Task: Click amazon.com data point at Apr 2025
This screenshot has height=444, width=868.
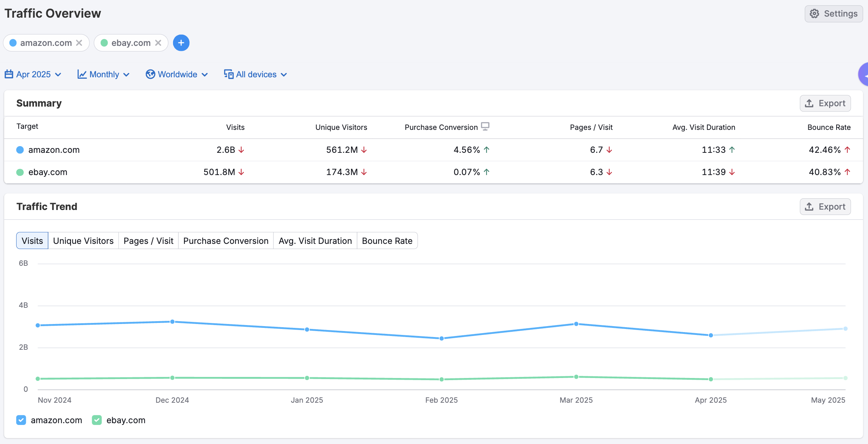Action: tap(711, 335)
